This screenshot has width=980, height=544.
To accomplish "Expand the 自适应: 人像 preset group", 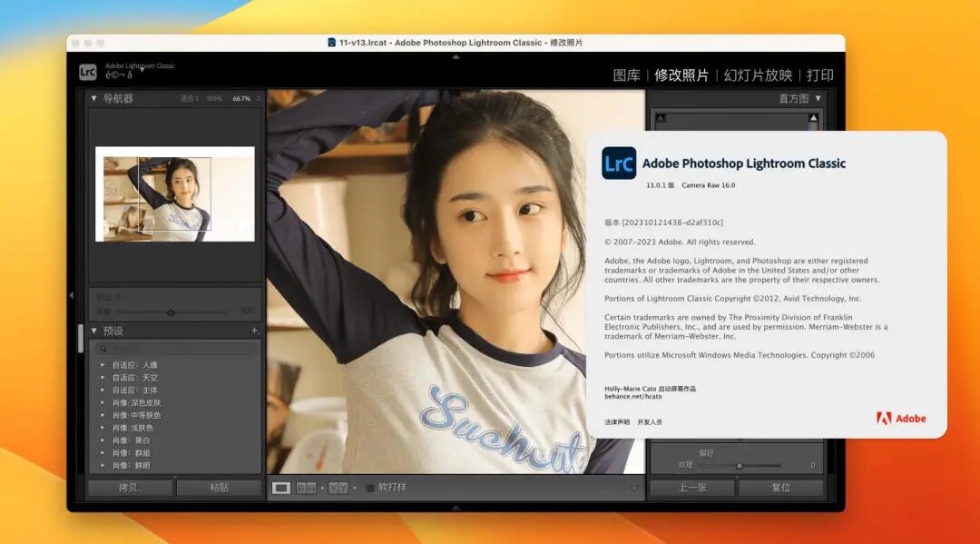I will [x=103, y=364].
